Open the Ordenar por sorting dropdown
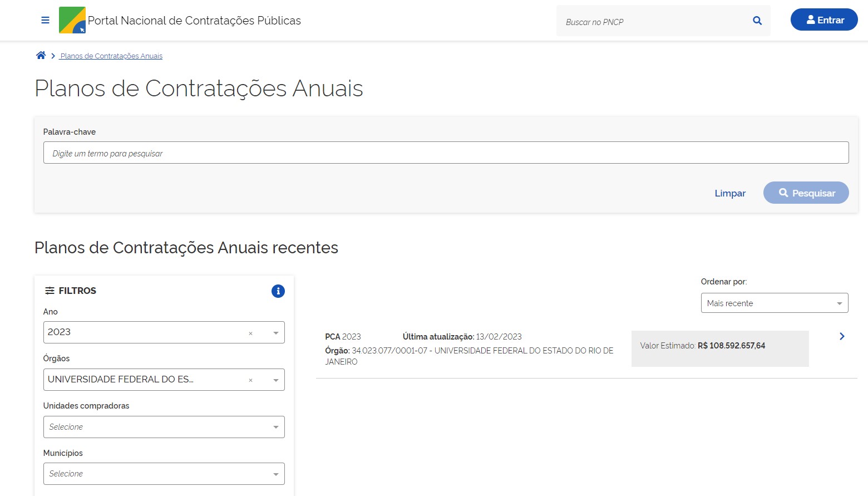Image resolution: width=868 pixels, height=496 pixels. point(774,303)
